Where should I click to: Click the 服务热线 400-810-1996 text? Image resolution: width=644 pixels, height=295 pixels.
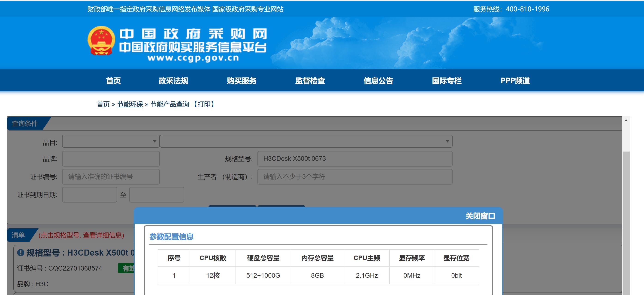(511, 9)
